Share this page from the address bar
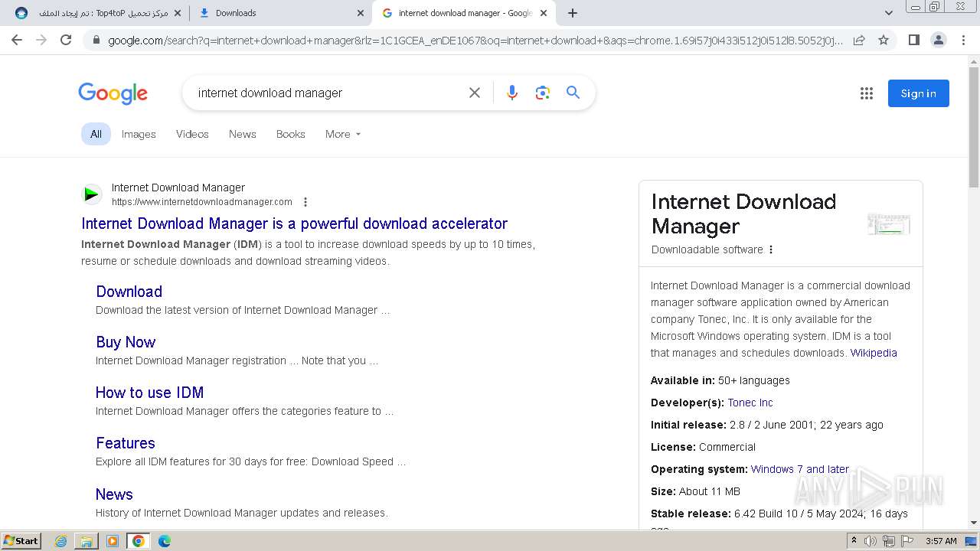The image size is (980, 551). coord(859,40)
